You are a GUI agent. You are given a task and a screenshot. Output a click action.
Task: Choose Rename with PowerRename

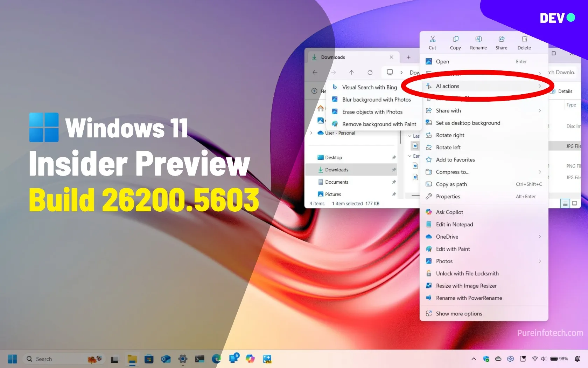tap(484, 298)
